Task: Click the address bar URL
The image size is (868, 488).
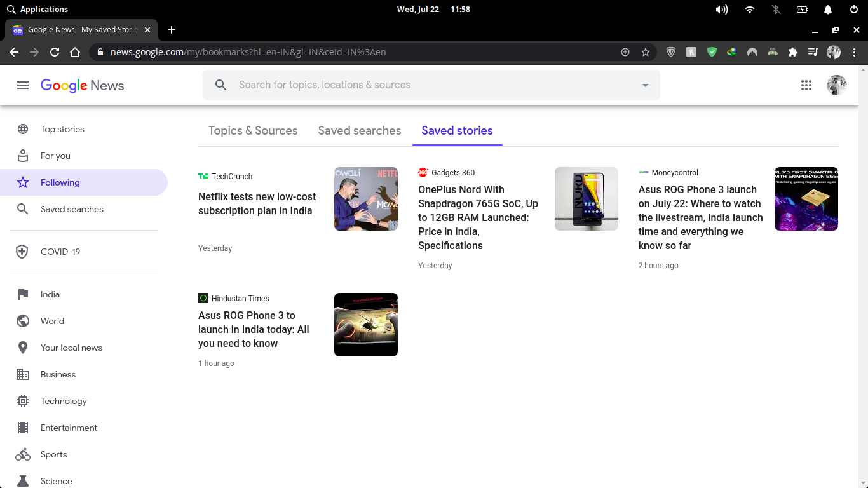Action: tap(248, 52)
